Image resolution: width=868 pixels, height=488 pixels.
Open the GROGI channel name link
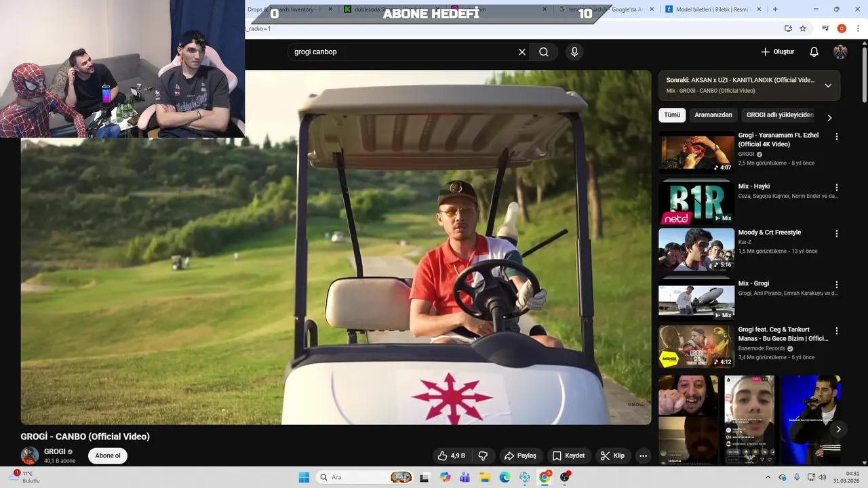(x=55, y=451)
